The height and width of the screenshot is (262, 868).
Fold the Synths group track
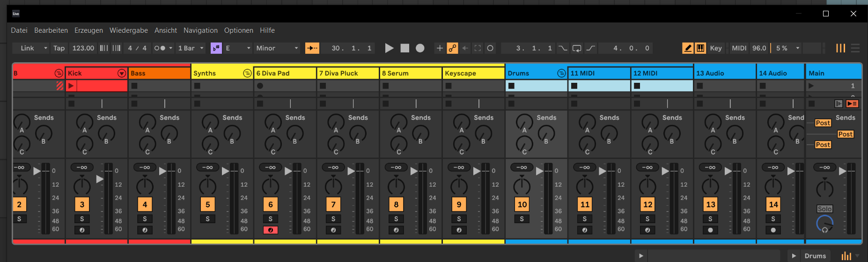[x=247, y=73]
